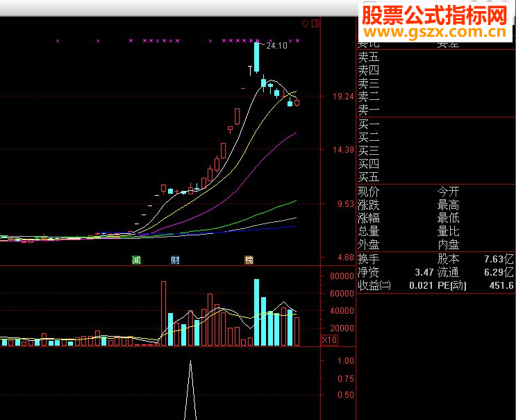Click the 买三 order book row
The height and width of the screenshot is (420, 516).
435,151
